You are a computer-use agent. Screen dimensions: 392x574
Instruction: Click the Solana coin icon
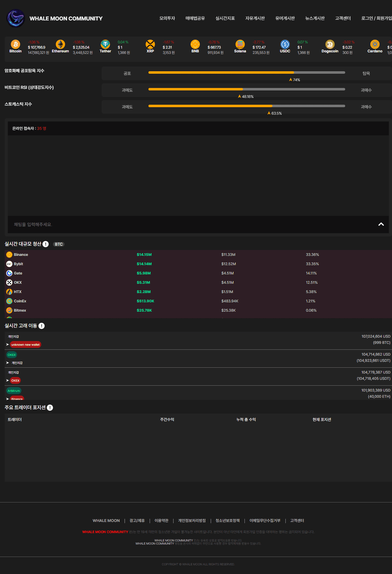[240, 44]
